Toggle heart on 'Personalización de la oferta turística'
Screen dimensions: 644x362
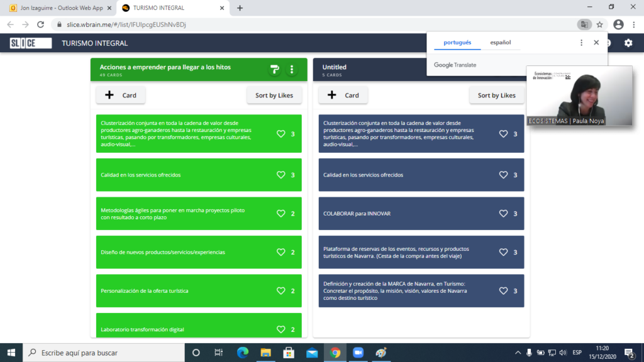pos(281,291)
